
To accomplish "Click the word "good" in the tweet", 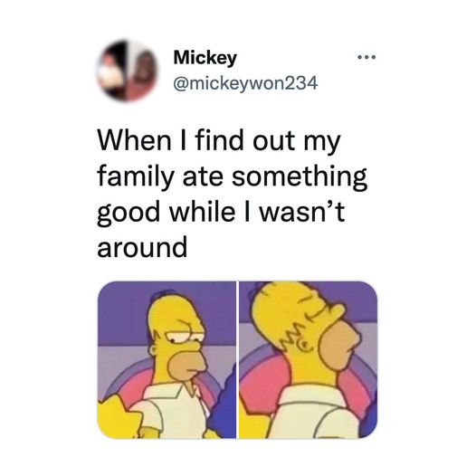I will [129, 213].
